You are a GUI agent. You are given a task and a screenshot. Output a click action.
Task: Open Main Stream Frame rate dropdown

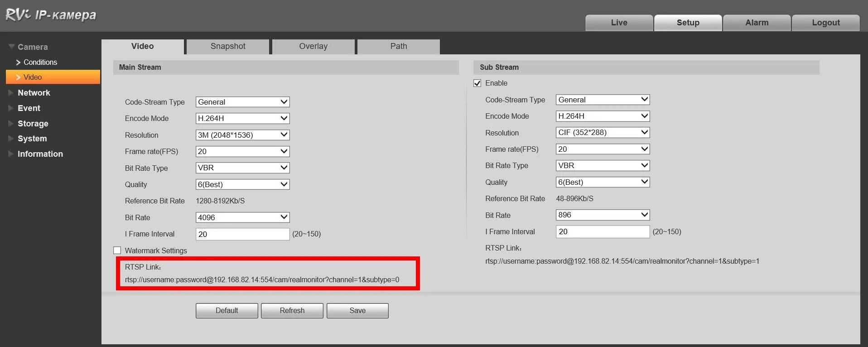pyautogui.click(x=242, y=151)
